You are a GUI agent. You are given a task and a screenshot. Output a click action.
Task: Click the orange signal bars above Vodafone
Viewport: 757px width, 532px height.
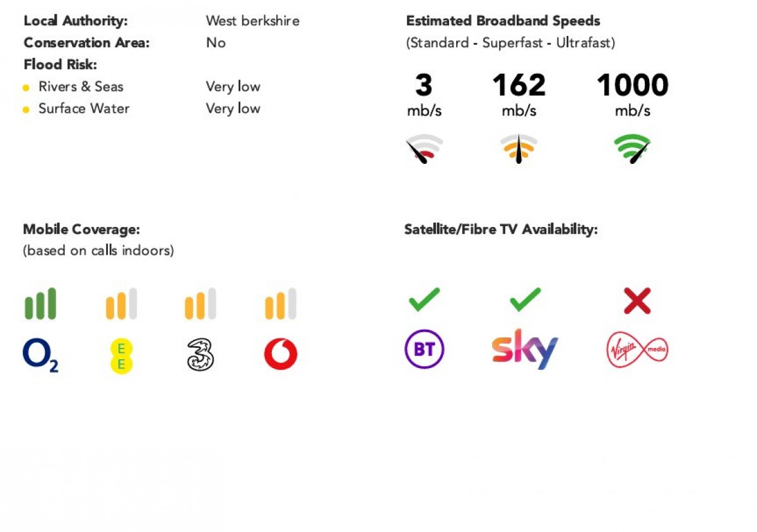tap(281, 304)
